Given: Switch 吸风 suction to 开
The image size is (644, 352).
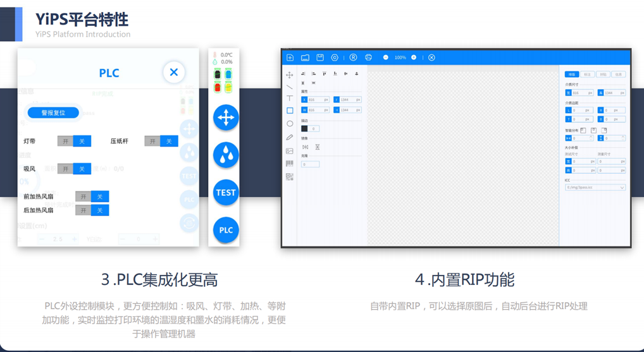Looking at the screenshot, I should click(x=65, y=169).
